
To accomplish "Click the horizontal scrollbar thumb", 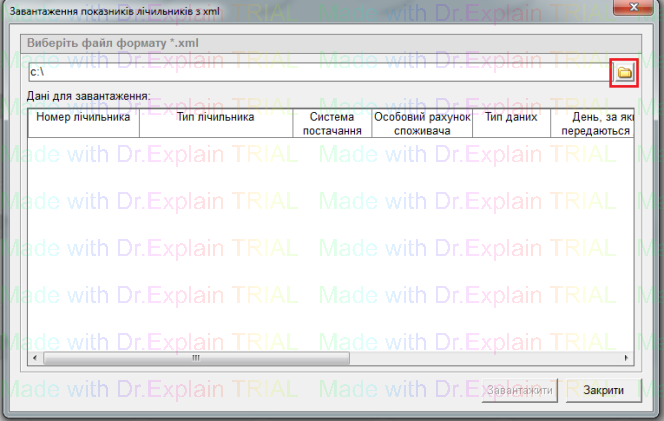I will 196,356.
